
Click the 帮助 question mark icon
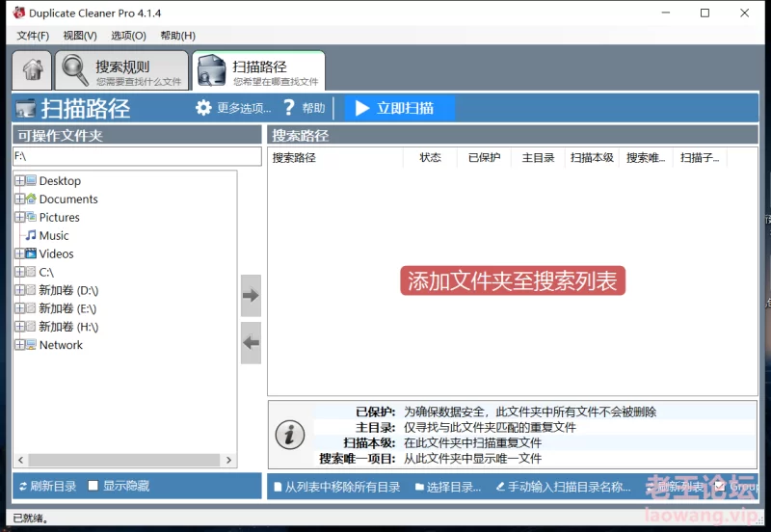pyautogui.click(x=289, y=108)
